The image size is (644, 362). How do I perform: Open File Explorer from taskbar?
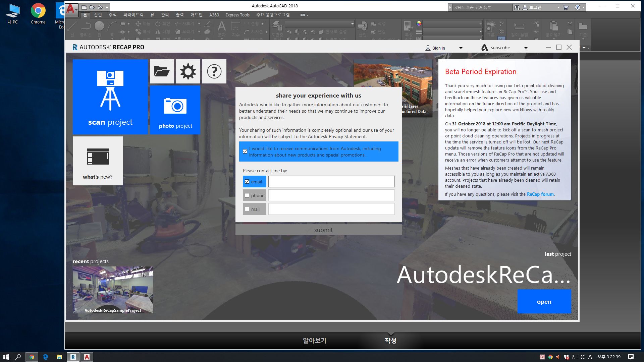pos(59,357)
